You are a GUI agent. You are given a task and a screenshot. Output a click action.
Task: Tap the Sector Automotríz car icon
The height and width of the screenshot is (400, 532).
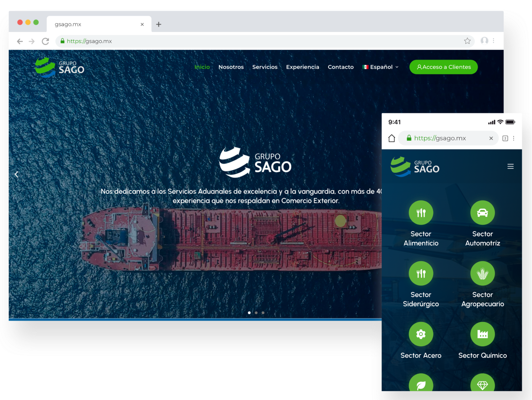click(x=483, y=213)
